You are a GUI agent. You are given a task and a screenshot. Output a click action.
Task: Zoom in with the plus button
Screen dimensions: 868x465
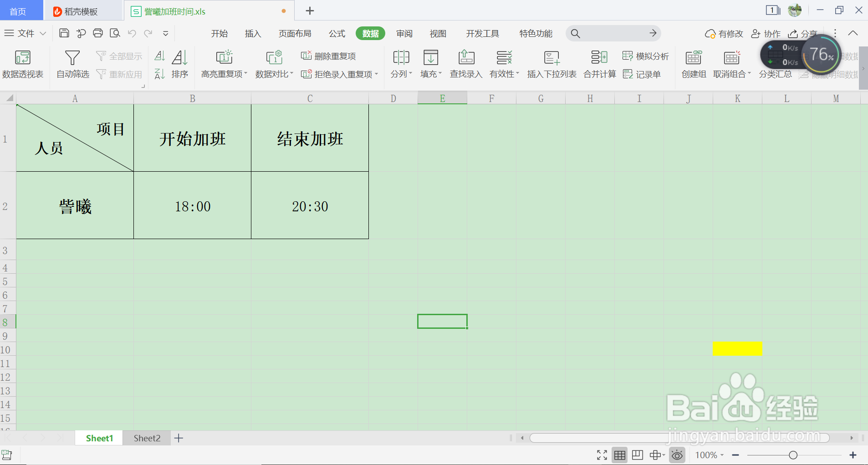(853, 455)
